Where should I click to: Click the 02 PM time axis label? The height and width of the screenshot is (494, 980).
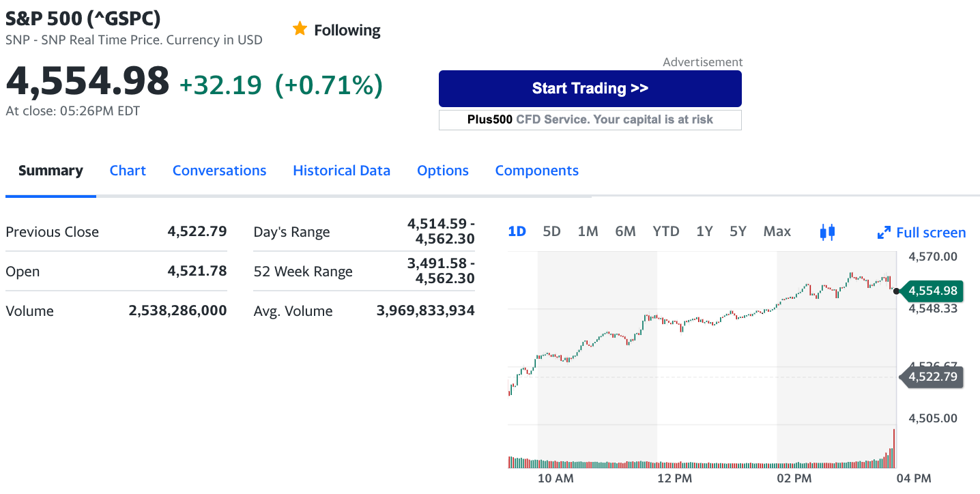click(x=794, y=478)
